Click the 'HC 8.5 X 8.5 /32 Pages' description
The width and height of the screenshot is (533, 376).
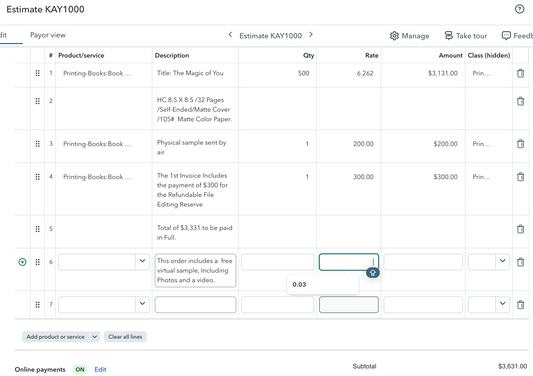(x=194, y=109)
